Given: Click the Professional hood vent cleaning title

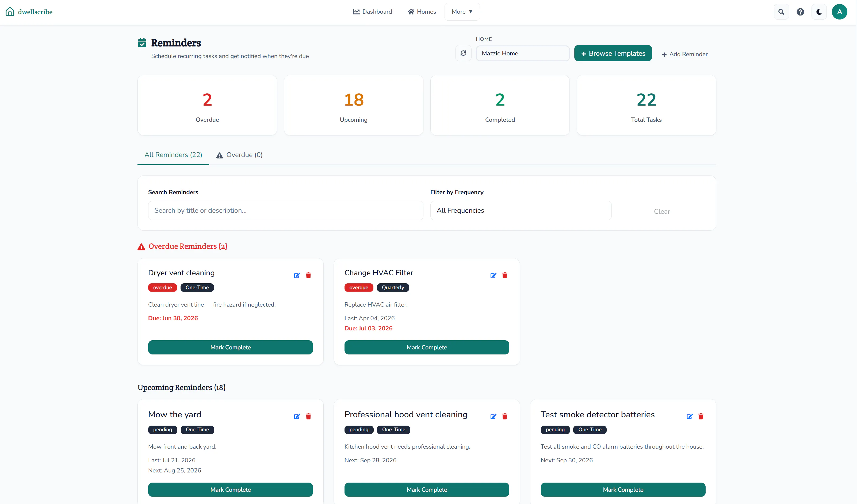Looking at the screenshot, I should tap(406, 415).
